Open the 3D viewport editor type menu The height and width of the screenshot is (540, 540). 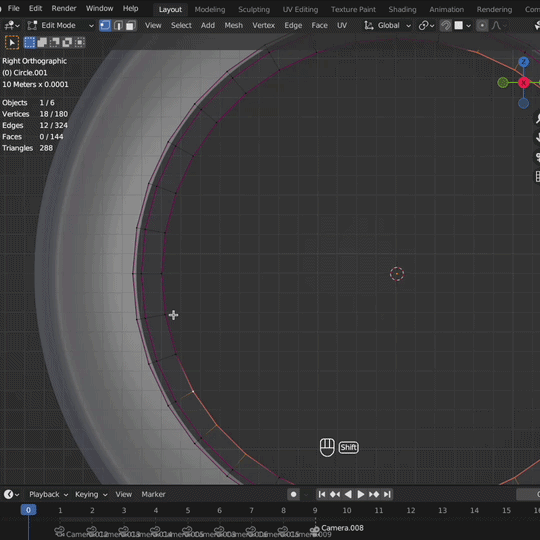point(12,25)
